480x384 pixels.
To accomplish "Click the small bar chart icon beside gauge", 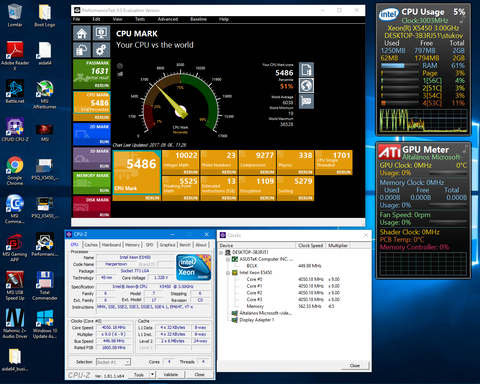I will click(x=120, y=74).
